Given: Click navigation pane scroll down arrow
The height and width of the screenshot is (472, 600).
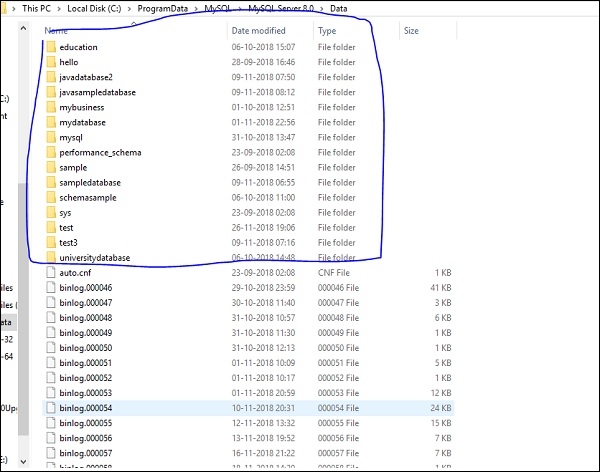Looking at the screenshot, I should [x=23, y=462].
